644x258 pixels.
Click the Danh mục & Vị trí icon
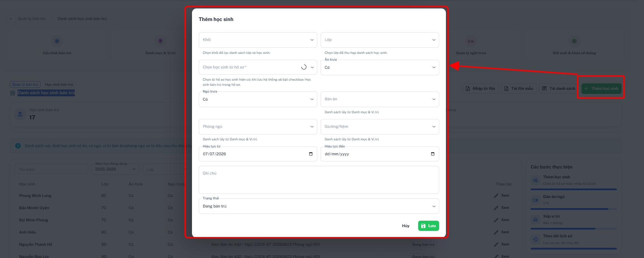(x=160, y=41)
